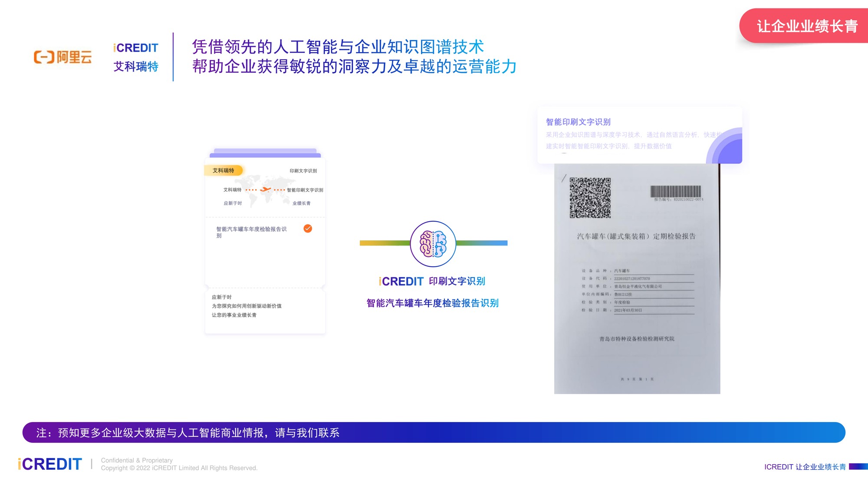Click the iCREDIT 印刷文字识别 center label

point(432,282)
